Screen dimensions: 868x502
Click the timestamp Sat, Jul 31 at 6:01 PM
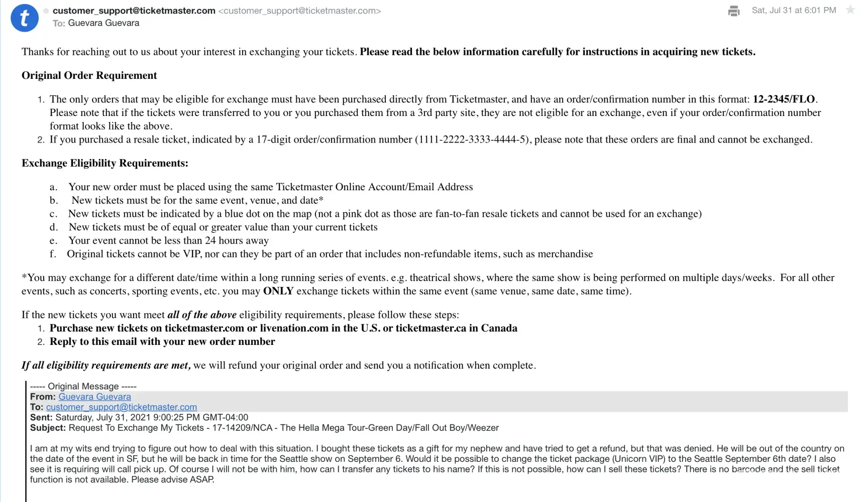(x=794, y=10)
